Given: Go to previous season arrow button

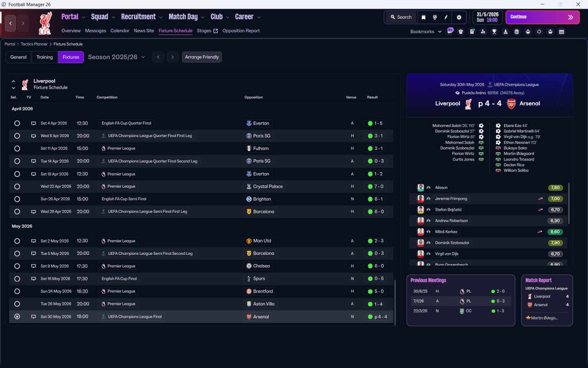Looking at the screenshot, I should 158,57.
